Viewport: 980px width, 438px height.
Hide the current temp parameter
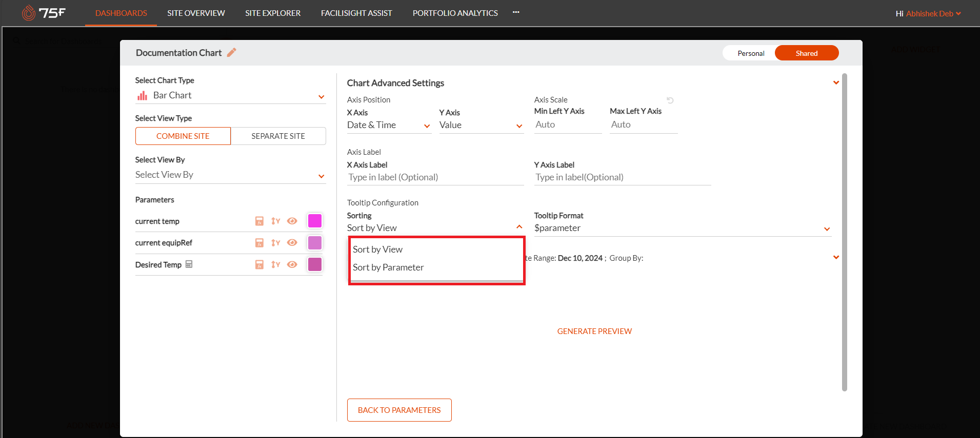pos(292,221)
